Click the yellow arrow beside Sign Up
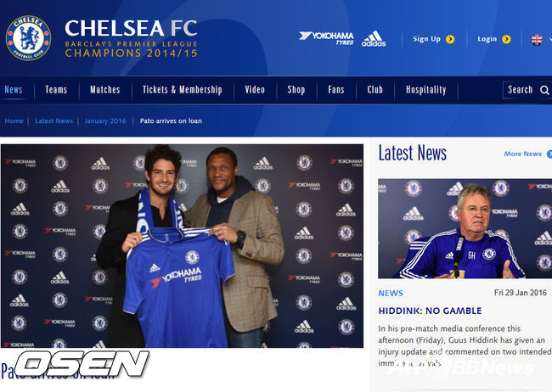552x392 pixels. (450, 39)
